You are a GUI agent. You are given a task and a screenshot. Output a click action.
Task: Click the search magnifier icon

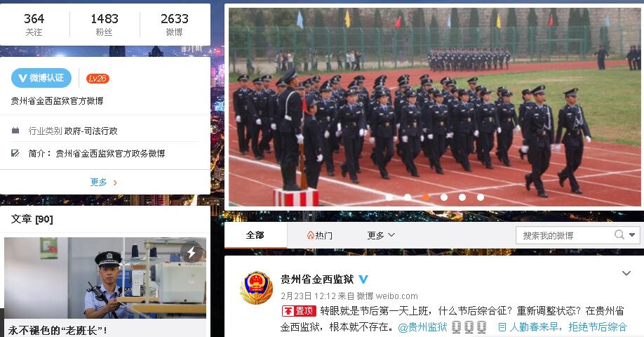click(x=619, y=234)
